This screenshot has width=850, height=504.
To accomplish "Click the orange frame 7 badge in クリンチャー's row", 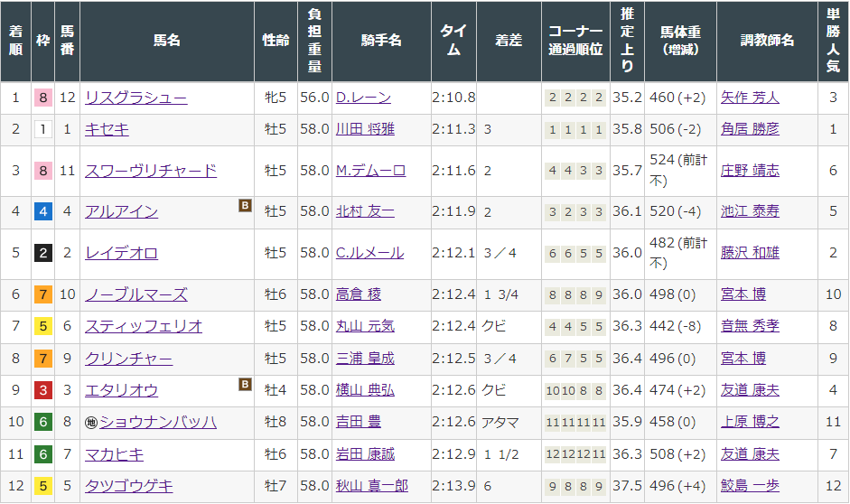I will pyautogui.click(x=43, y=359).
